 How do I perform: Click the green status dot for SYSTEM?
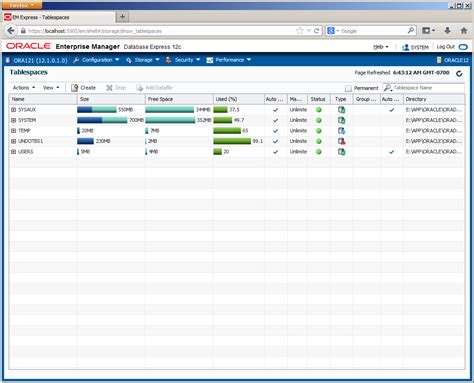(319, 120)
